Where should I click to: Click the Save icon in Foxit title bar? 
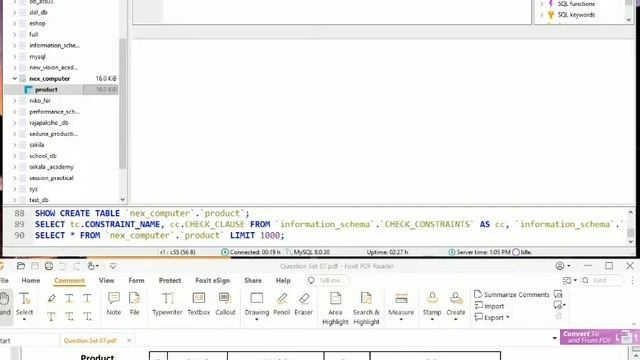point(35,266)
